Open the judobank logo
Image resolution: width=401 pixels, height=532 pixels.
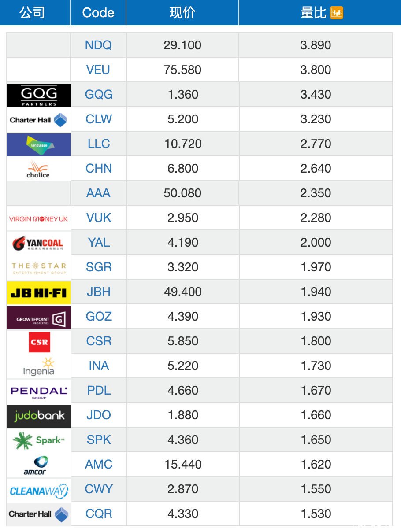(39, 416)
